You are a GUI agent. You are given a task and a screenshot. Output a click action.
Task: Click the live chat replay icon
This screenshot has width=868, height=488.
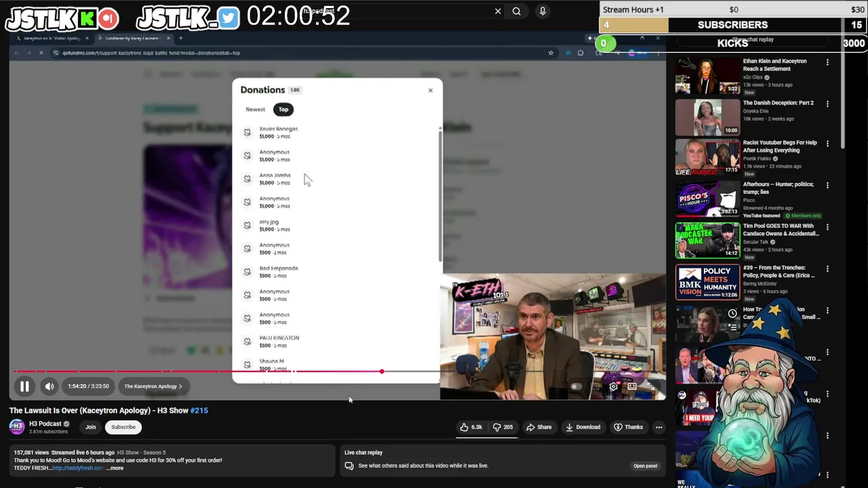pyautogui.click(x=349, y=466)
